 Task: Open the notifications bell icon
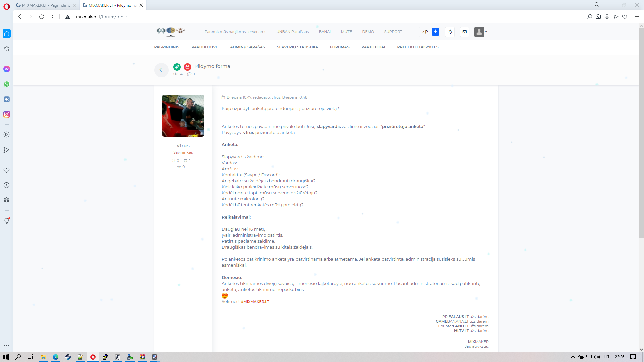coord(450,32)
